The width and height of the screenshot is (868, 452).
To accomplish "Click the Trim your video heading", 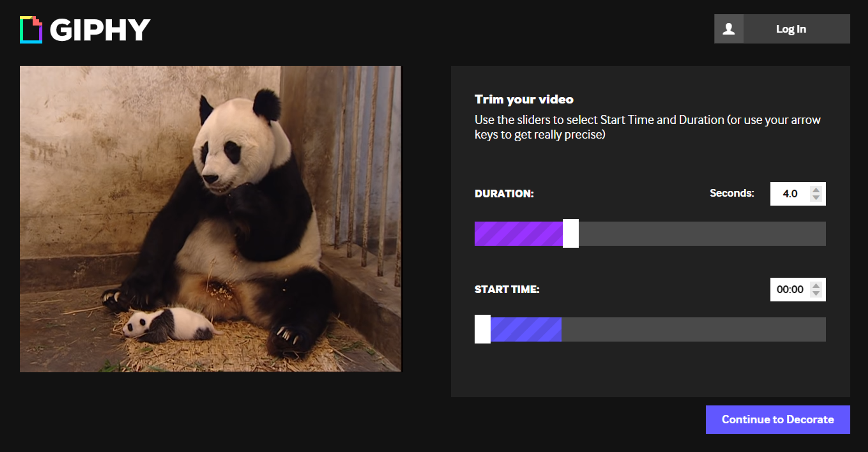I will (x=524, y=99).
